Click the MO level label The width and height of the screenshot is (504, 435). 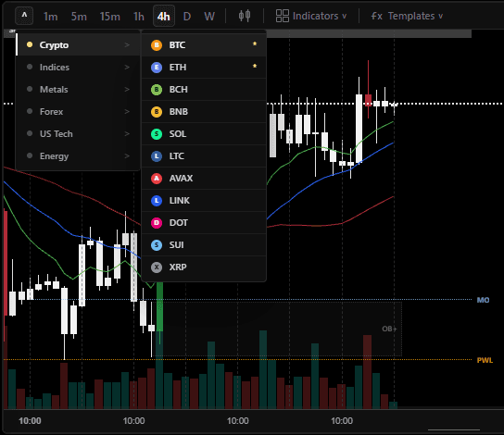point(483,300)
